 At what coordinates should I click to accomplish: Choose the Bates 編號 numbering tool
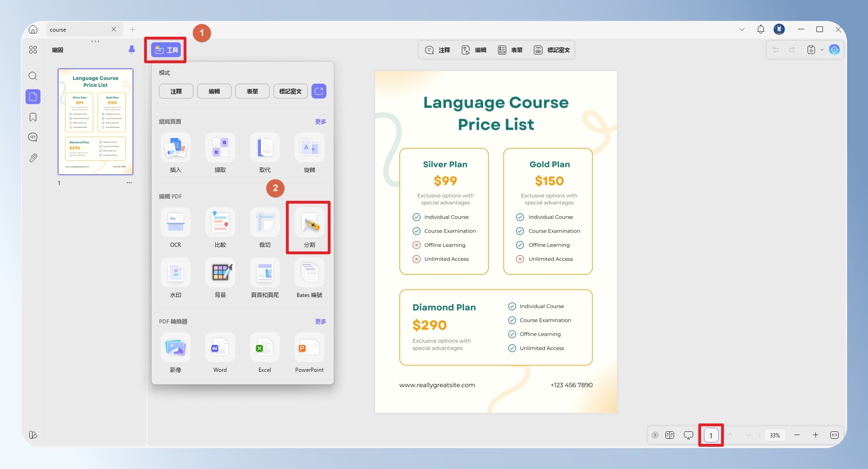(309, 278)
